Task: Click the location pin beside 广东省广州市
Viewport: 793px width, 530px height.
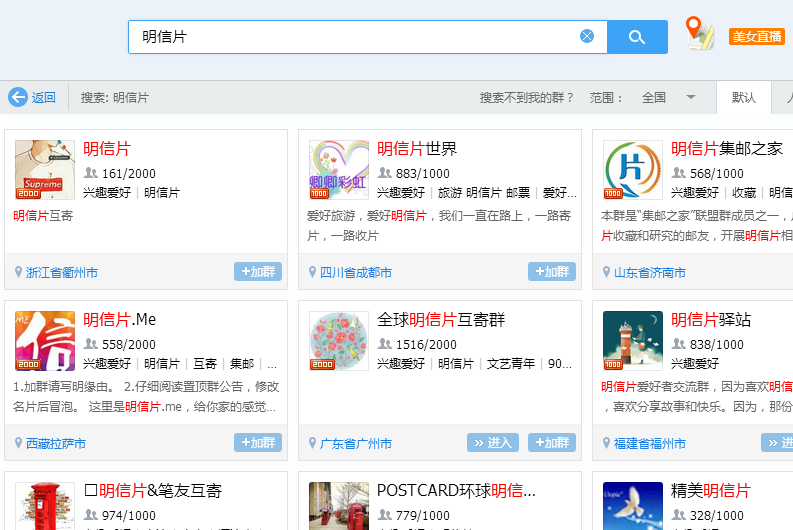Action: 312,443
